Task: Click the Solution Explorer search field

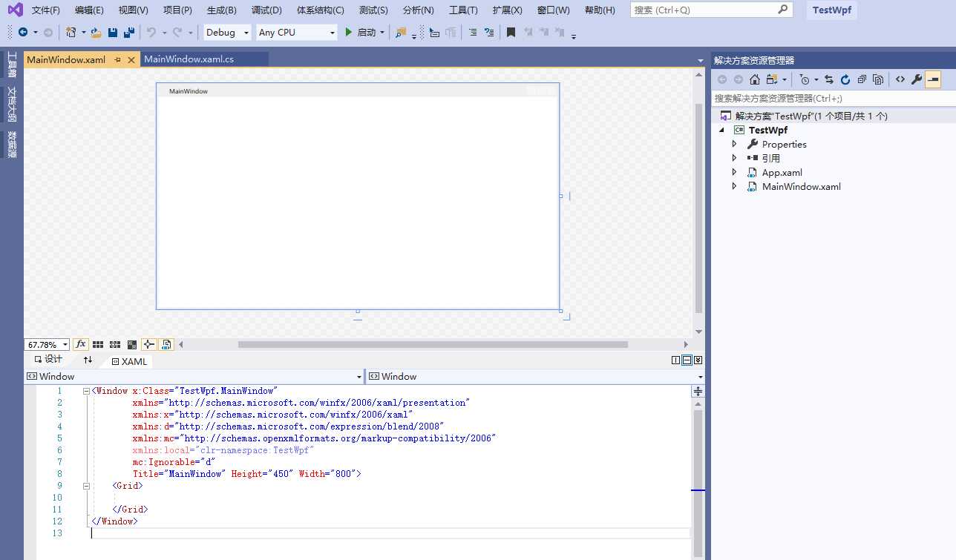Action: click(x=834, y=98)
